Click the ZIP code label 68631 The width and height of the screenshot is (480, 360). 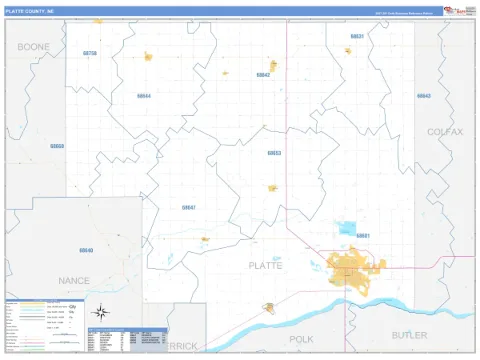(x=357, y=36)
